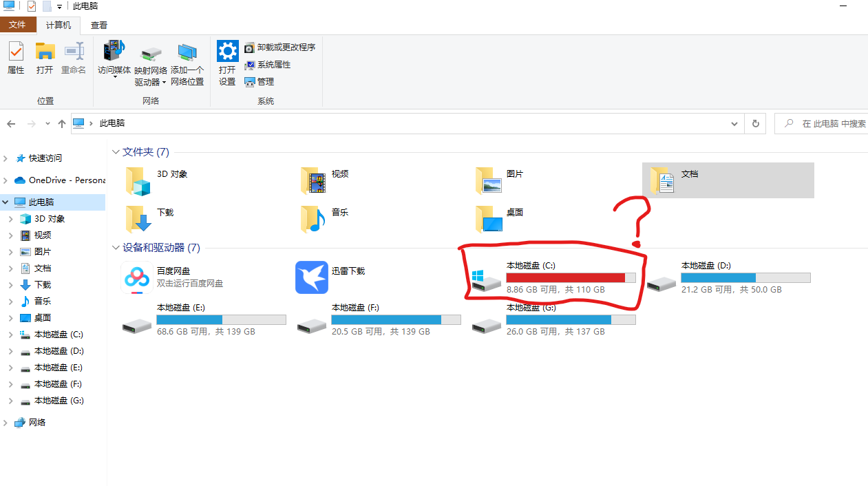Expand OneDrive - Personal tree node
This screenshot has height=486, width=868.
tap(6, 180)
